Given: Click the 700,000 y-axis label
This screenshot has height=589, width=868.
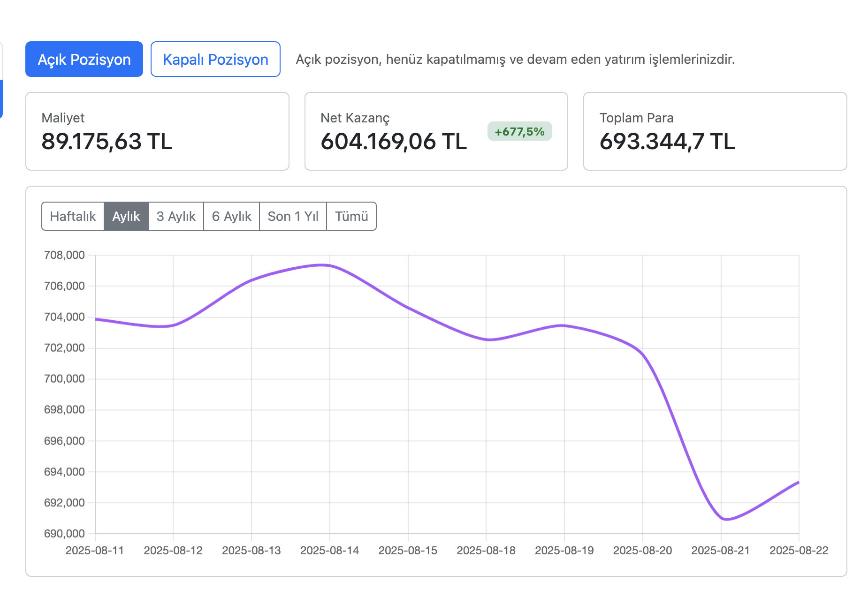Looking at the screenshot, I should pos(64,379).
